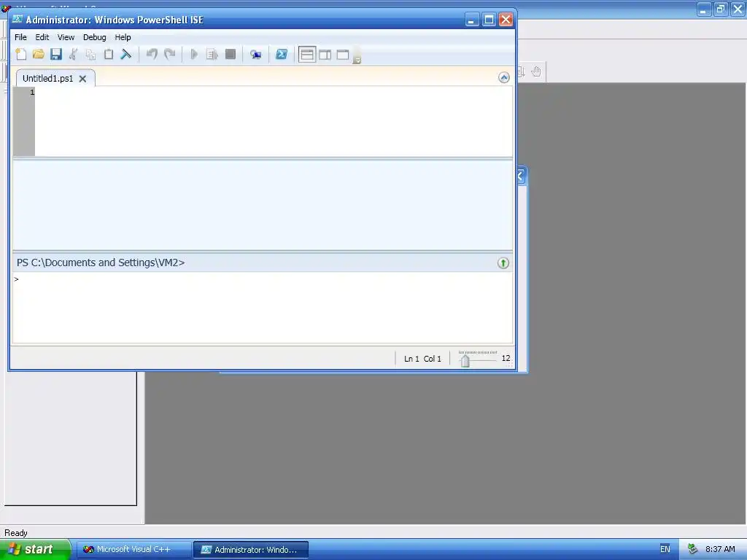Move the Command Pane up with the green arrow
The height and width of the screenshot is (560, 747).
coord(503,262)
